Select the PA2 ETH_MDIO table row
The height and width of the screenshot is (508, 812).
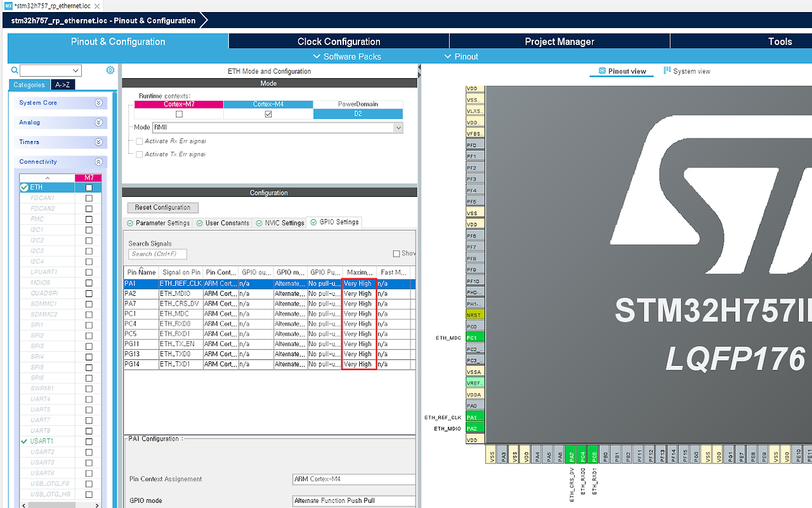270,293
